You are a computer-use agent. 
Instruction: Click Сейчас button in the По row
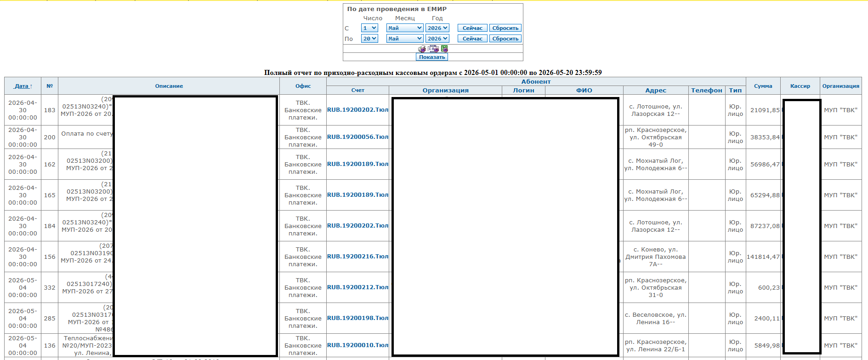pyautogui.click(x=472, y=39)
